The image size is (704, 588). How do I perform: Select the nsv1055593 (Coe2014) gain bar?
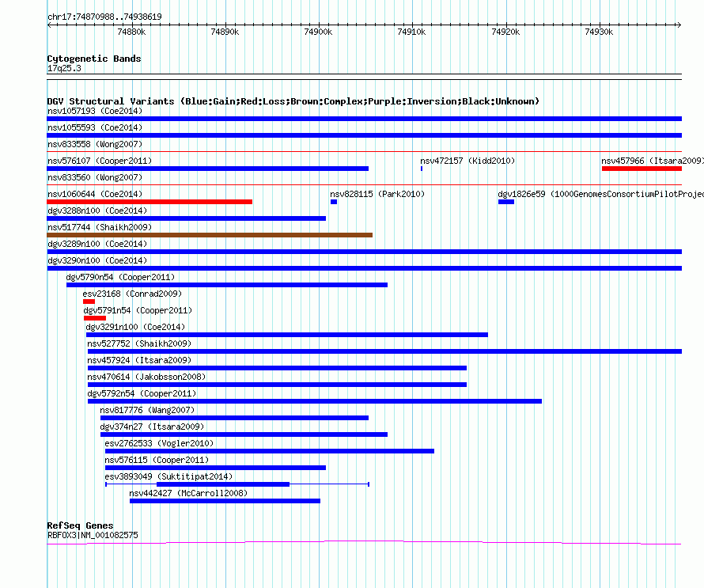tap(364, 135)
